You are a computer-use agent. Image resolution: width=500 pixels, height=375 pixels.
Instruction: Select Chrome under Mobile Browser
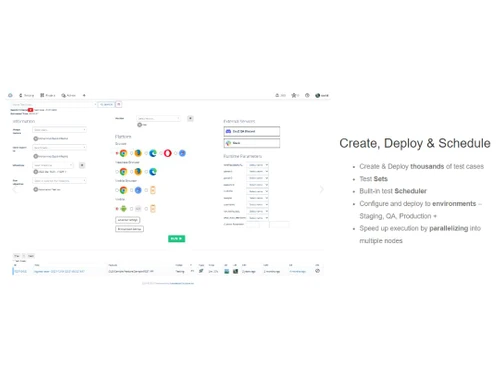(117, 190)
